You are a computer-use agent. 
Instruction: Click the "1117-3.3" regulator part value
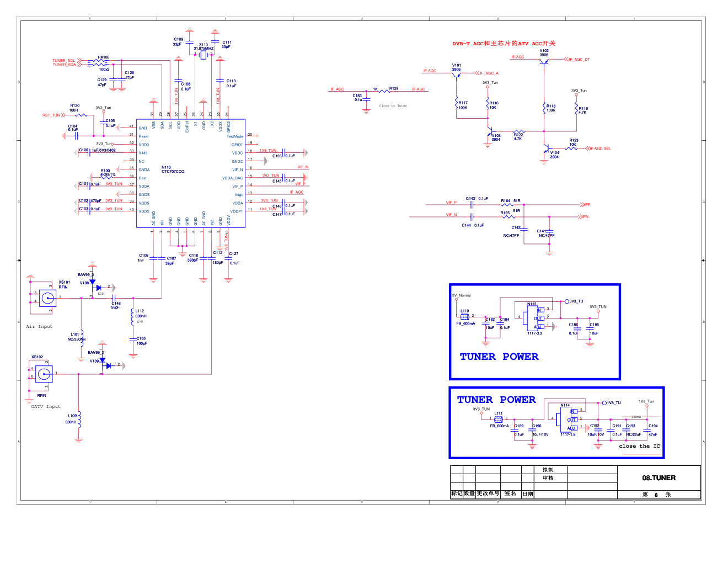535,333
